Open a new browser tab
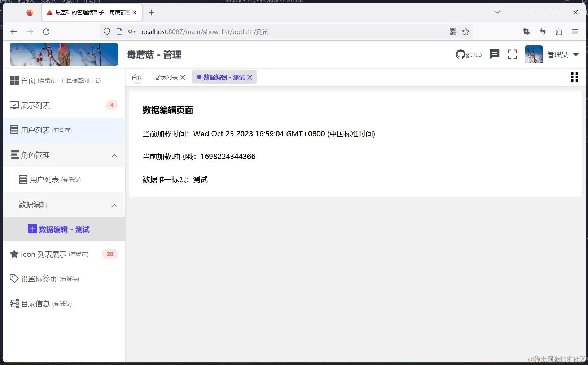The image size is (588, 365). pos(151,13)
